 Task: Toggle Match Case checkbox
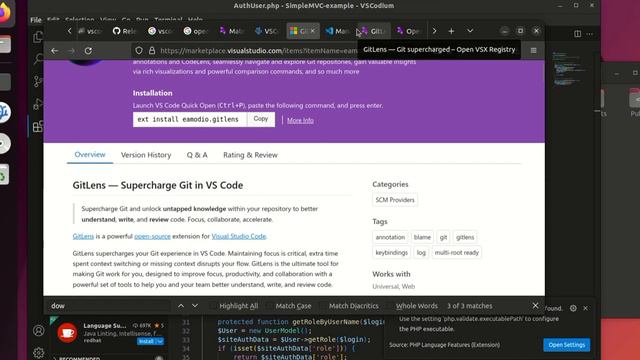coord(269,306)
